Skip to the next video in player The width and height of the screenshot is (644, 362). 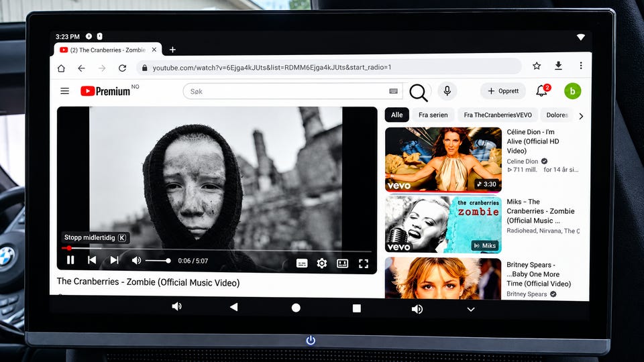click(x=114, y=260)
